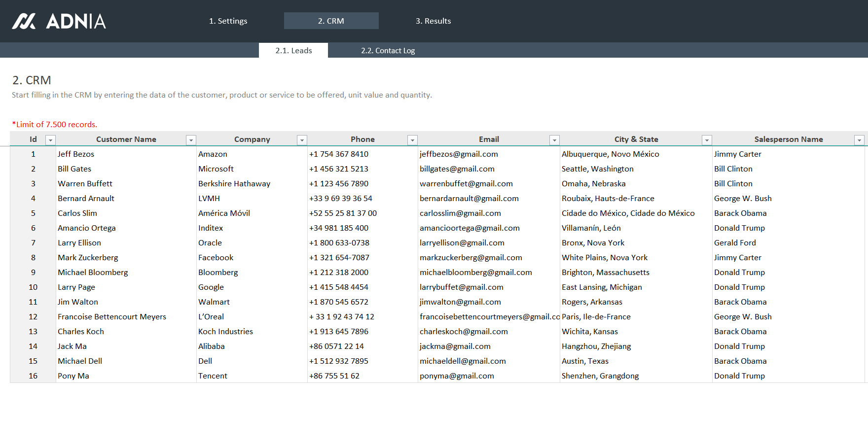Select the warrenbuffet@gmail.com email cell
The width and height of the screenshot is (868, 448).
pyautogui.click(x=489, y=183)
